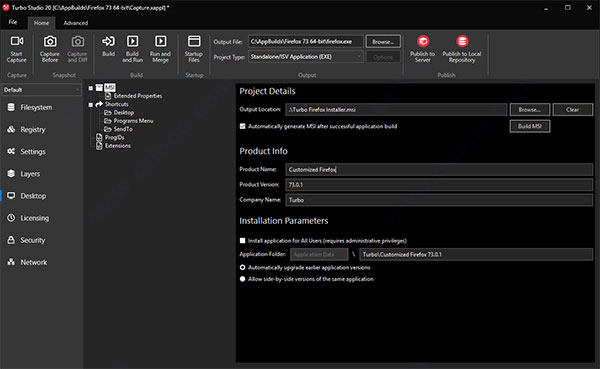The height and width of the screenshot is (369, 600).
Task: Collapse the MSI tree node
Action: [91, 88]
